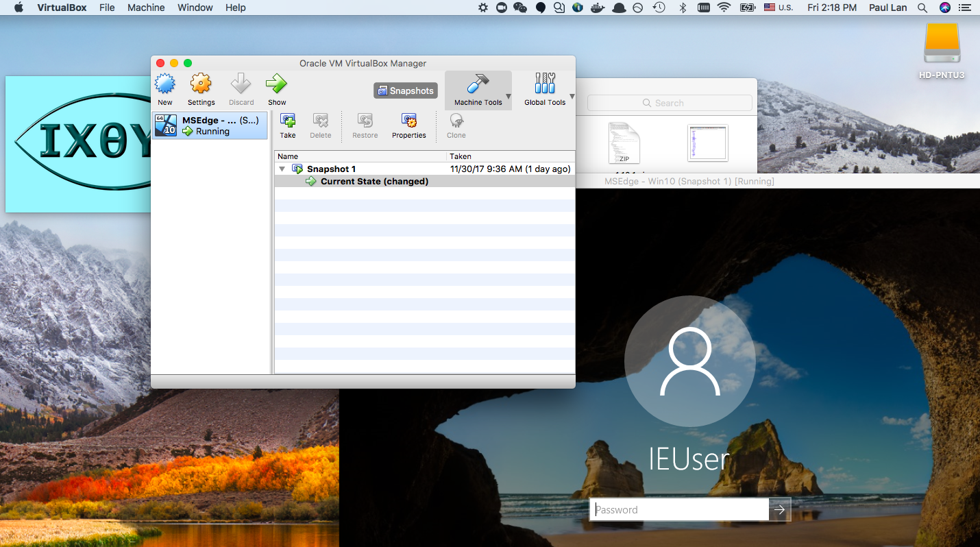Open the Global Tools dropdown arrow
Screen dimensions: 980x547
click(572, 97)
